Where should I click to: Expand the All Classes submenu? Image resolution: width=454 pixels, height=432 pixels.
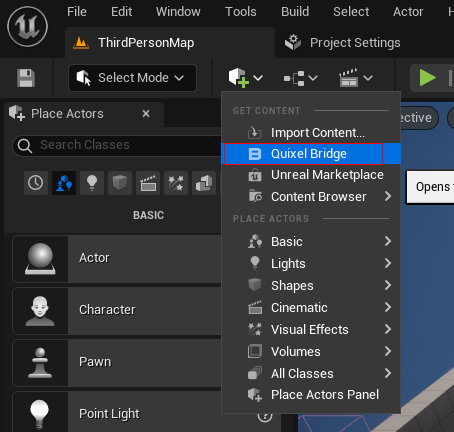coord(311,373)
